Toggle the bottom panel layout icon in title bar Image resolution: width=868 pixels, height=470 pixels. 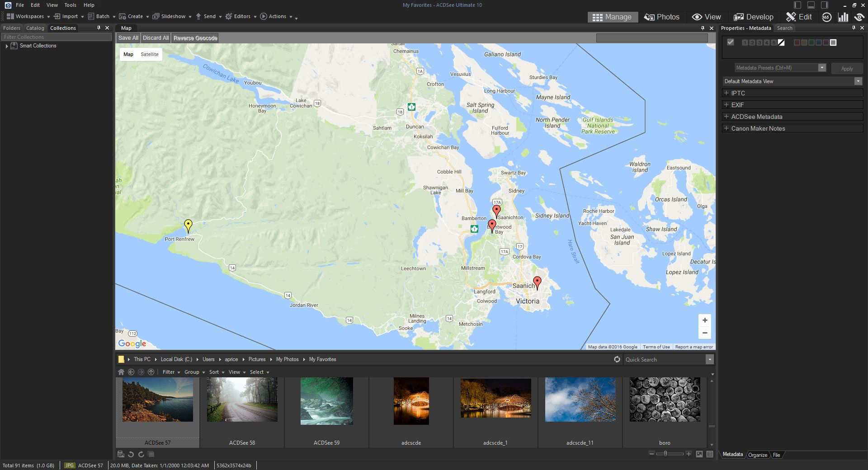point(811,5)
